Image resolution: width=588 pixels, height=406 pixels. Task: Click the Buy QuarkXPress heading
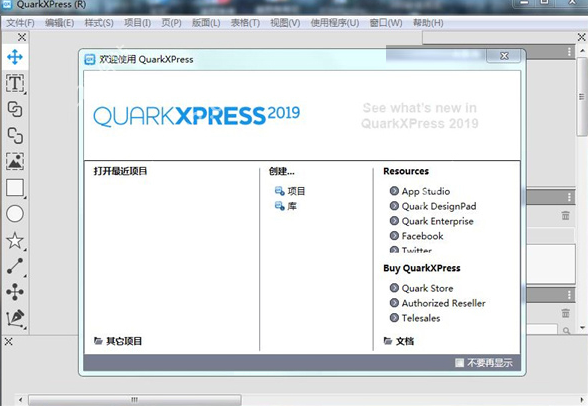422,268
